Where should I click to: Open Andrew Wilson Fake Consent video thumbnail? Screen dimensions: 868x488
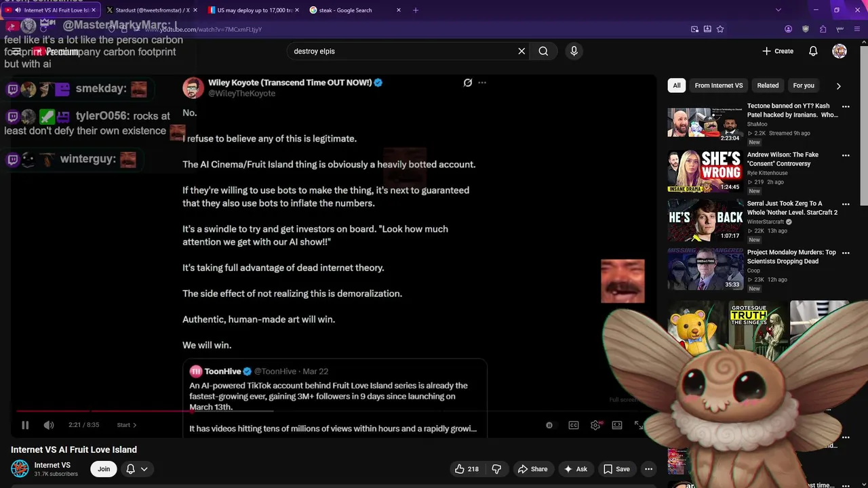pos(705,171)
